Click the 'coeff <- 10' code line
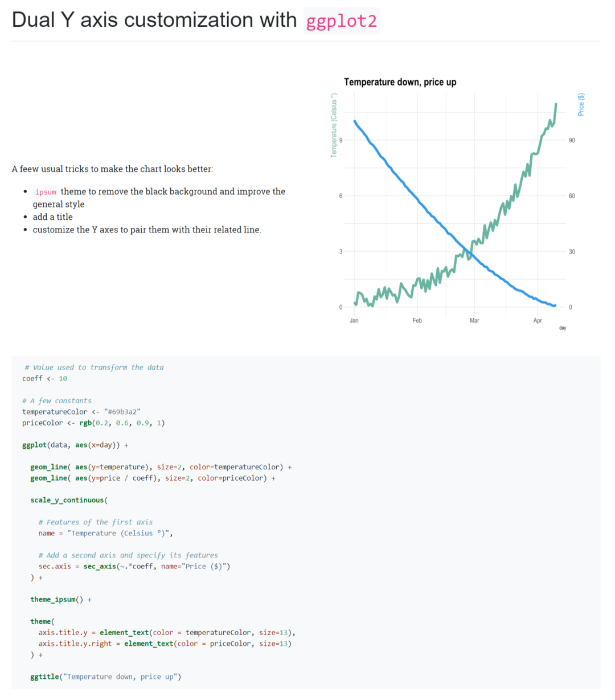 [45, 378]
